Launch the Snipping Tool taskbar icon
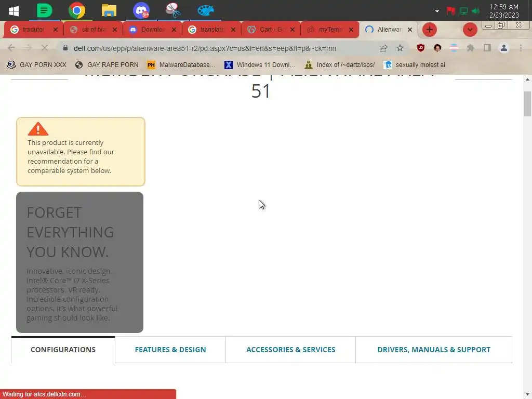Viewport: 532px width, 399px height. pyautogui.click(x=173, y=10)
